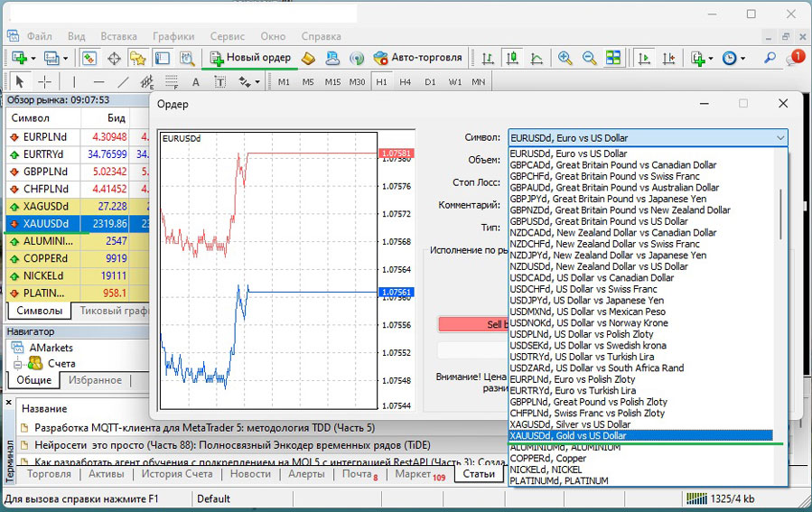Open the Strategy Tester magnifier icon
Image resolution: width=812 pixels, height=512 pixels.
point(187,58)
